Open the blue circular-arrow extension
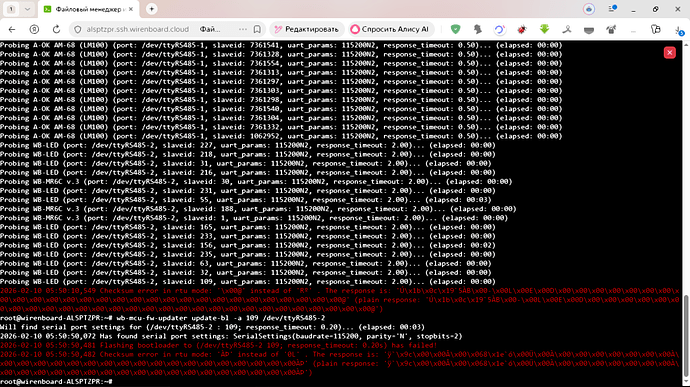The image size is (690, 387). 499,29
